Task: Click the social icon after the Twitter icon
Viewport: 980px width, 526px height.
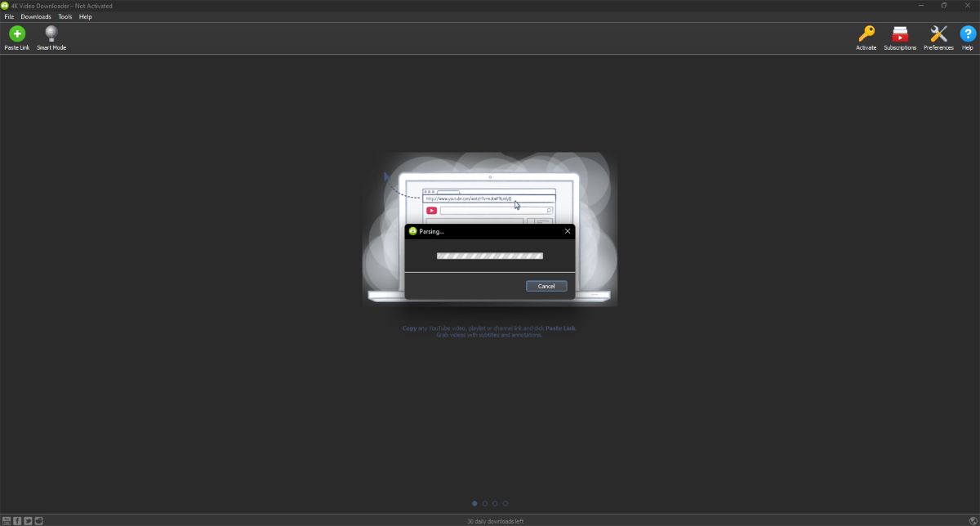Action: tap(38, 520)
